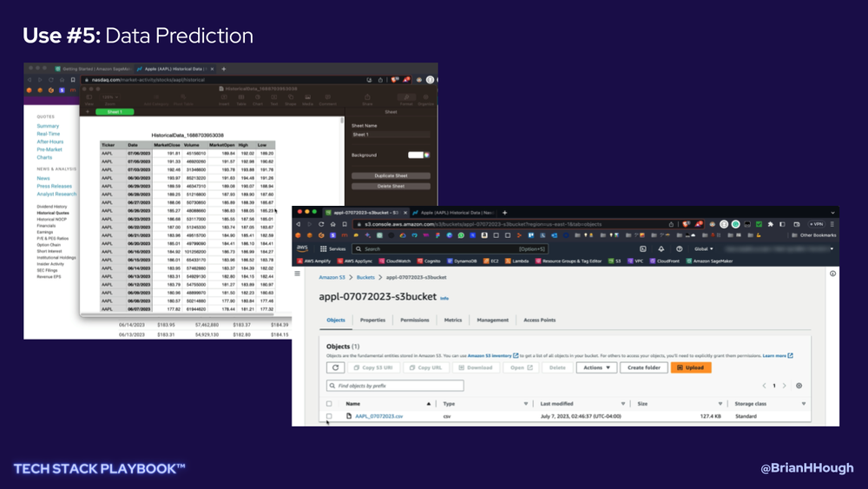Screen dimensions: 868x489
Task: Click the Sheet Name text field
Action: click(391, 135)
